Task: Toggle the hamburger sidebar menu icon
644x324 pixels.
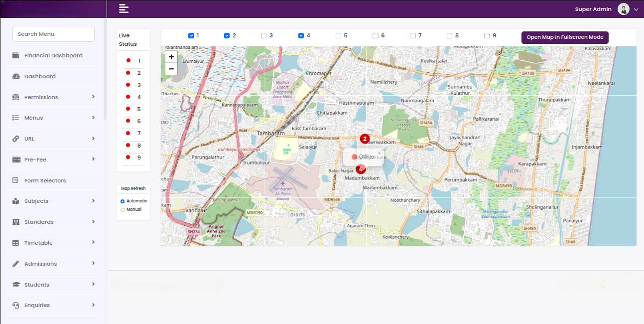Action: pos(124,8)
